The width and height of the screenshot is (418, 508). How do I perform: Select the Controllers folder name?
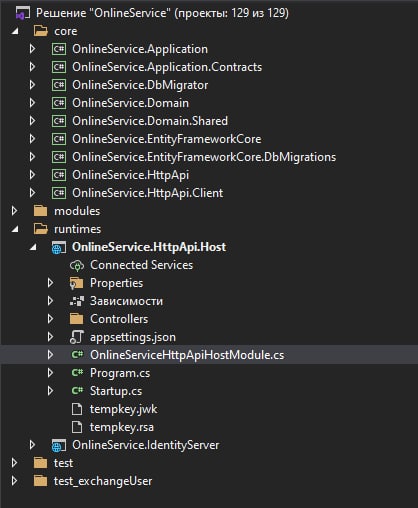119,319
